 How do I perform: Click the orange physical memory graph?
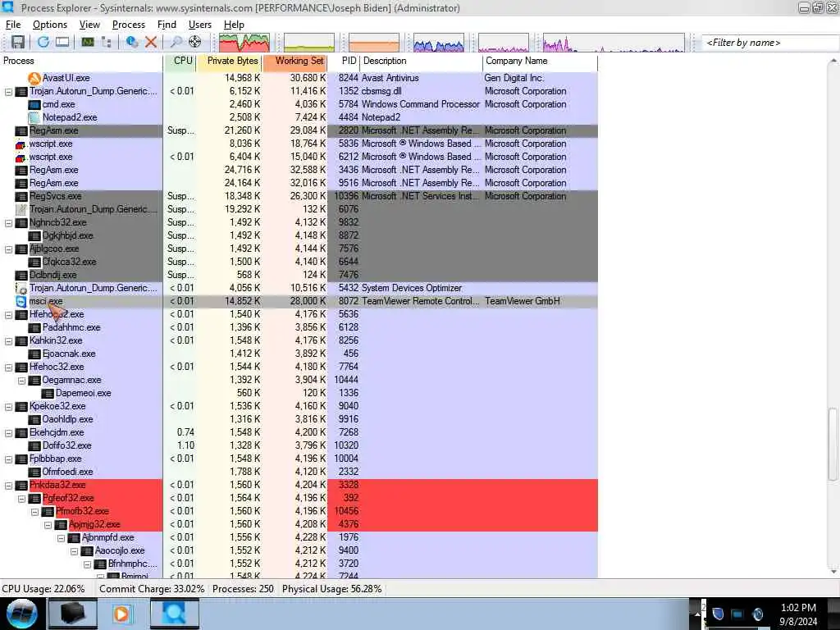[x=374, y=43]
